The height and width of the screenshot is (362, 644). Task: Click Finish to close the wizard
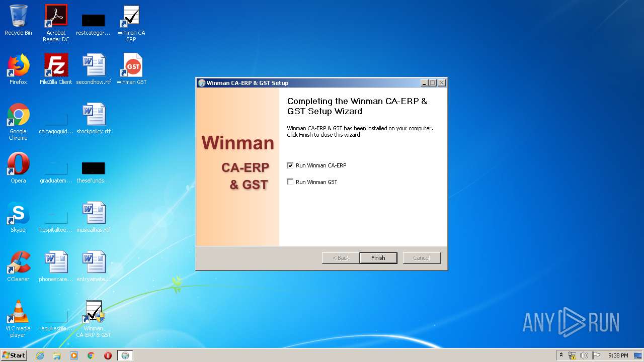point(378,258)
